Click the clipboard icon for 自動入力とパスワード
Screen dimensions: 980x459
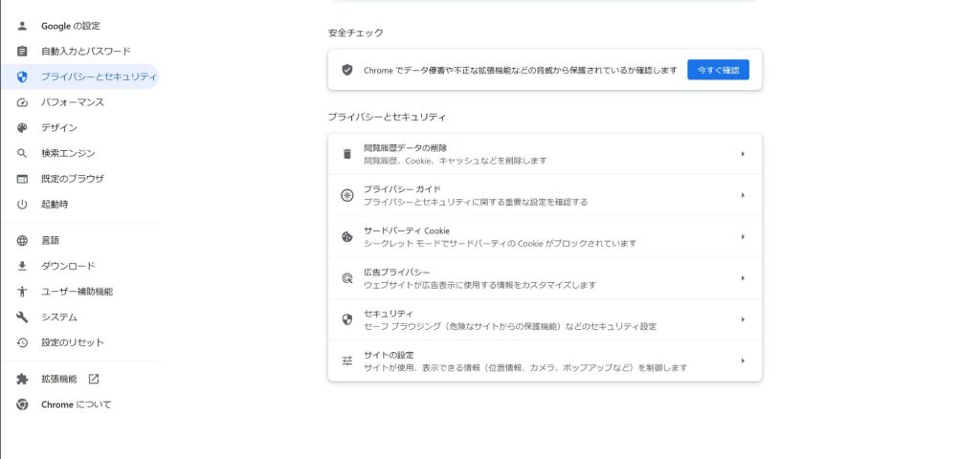(22, 52)
